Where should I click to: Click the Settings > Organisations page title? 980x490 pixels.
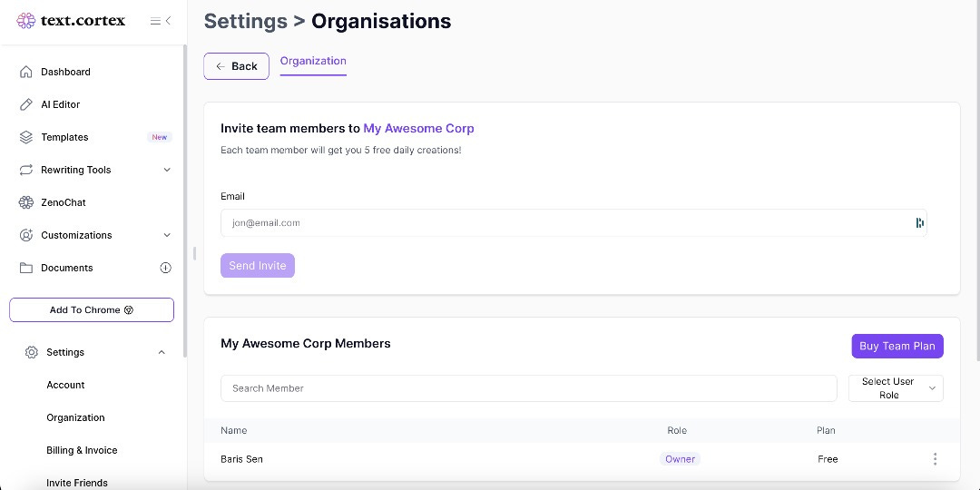coord(328,21)
